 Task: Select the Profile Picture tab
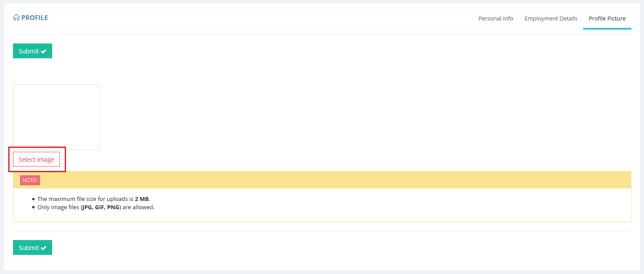pyautogui.click(x=607, y=19)
